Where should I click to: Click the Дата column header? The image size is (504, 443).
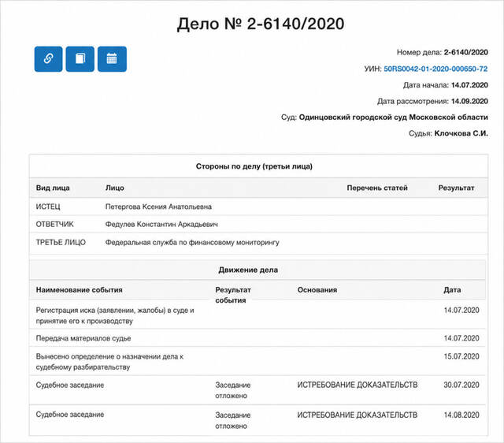pyautogui.click(x=452, y=290)
